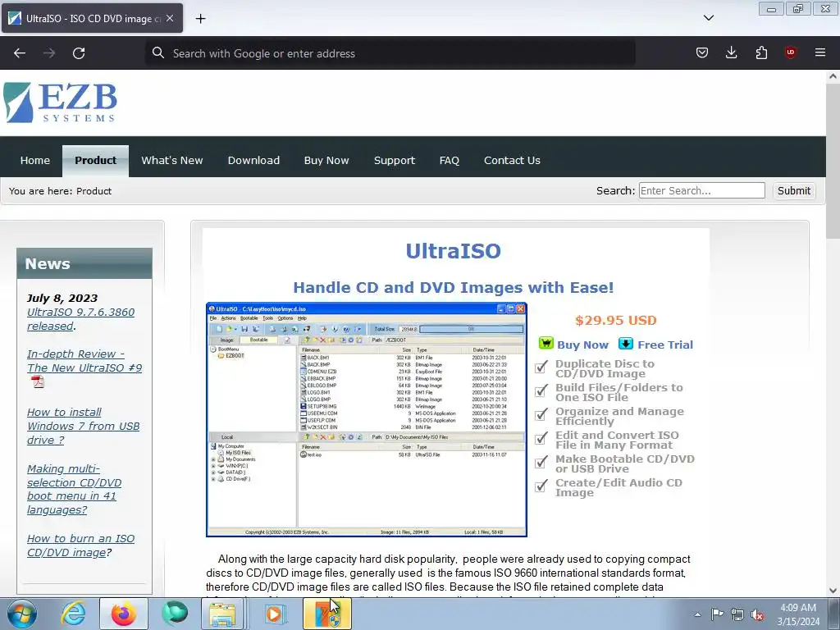The image size is (840, 630).
Task: Click the uBlock Origin shield icon
Action: click(790, 52)
